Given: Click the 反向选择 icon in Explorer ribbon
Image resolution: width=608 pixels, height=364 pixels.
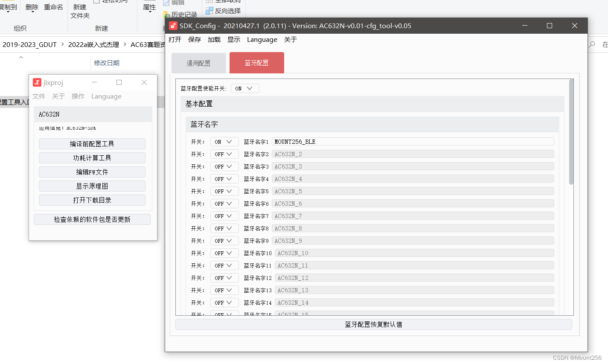Looking at the screenshot, I should pos(209,11).
